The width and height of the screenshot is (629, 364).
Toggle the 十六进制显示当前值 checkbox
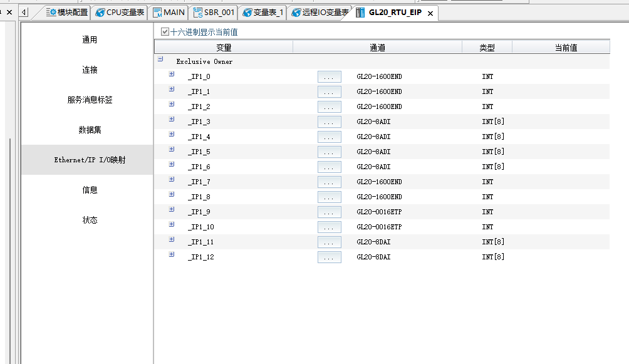click(x=165, y=32)
